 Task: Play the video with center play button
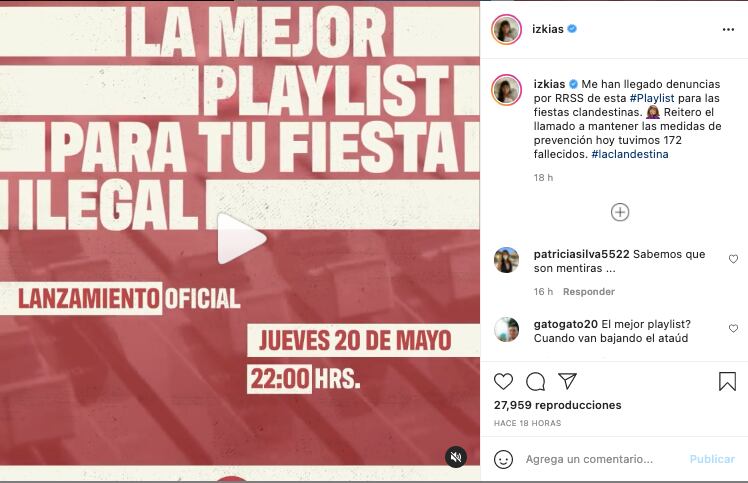241,239
